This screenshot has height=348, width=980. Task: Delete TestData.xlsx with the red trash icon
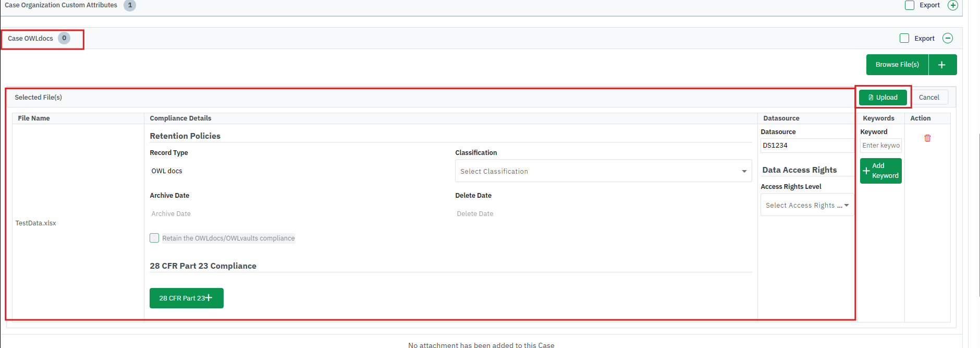pyautogui.click(x=927, y=138)
